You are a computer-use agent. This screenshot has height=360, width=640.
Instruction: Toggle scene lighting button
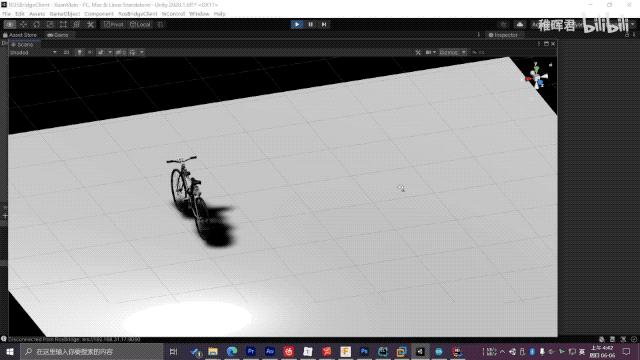tap(80, 52)
